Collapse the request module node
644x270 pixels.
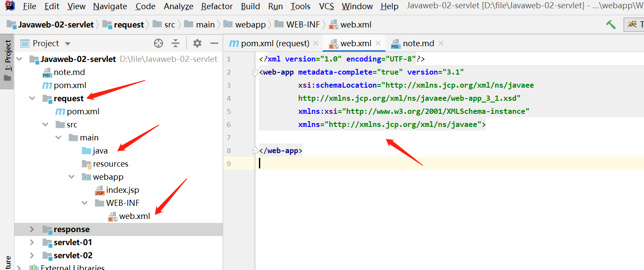point(32,98)
